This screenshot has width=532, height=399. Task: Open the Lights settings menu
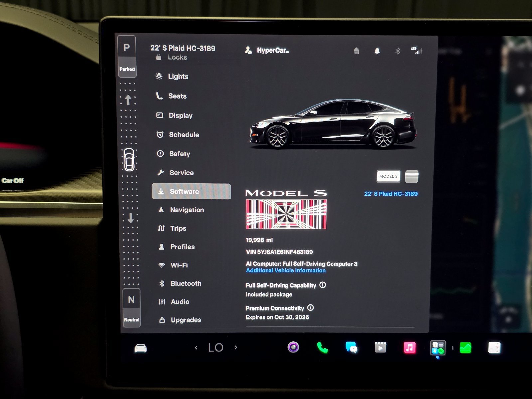pyautogui.click(x=172, y=77)
